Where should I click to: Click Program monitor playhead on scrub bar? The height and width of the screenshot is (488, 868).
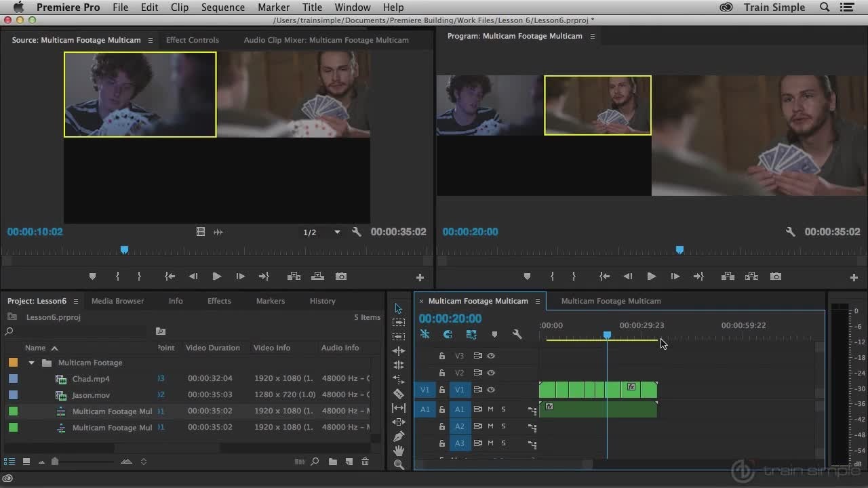point(679,250)
